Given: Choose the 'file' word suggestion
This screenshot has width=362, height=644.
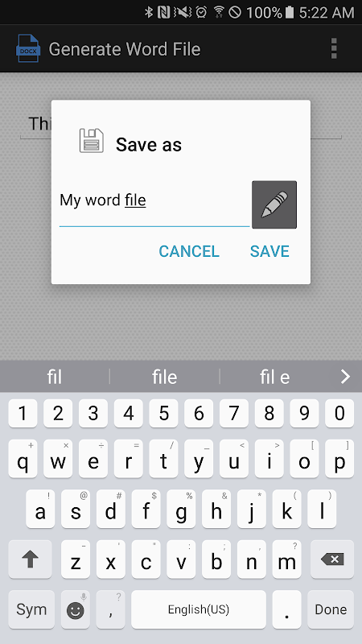Looking at the screenshot, I should (165, 377).
